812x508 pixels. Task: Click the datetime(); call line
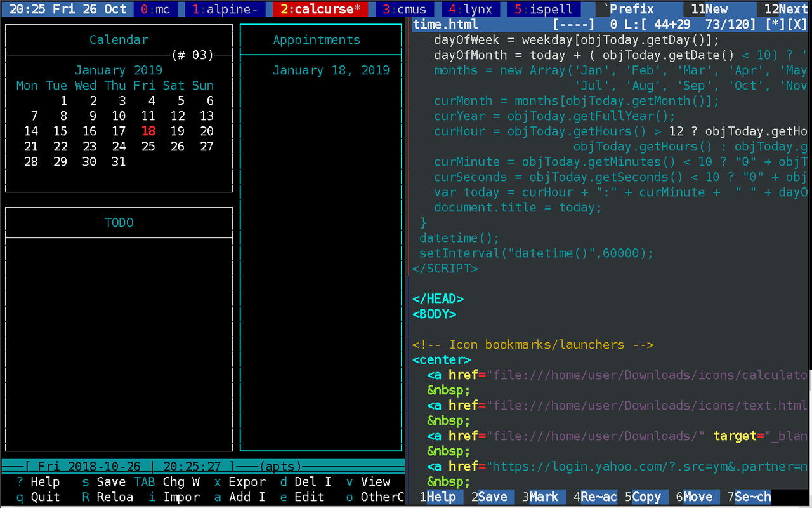[460, 237]
